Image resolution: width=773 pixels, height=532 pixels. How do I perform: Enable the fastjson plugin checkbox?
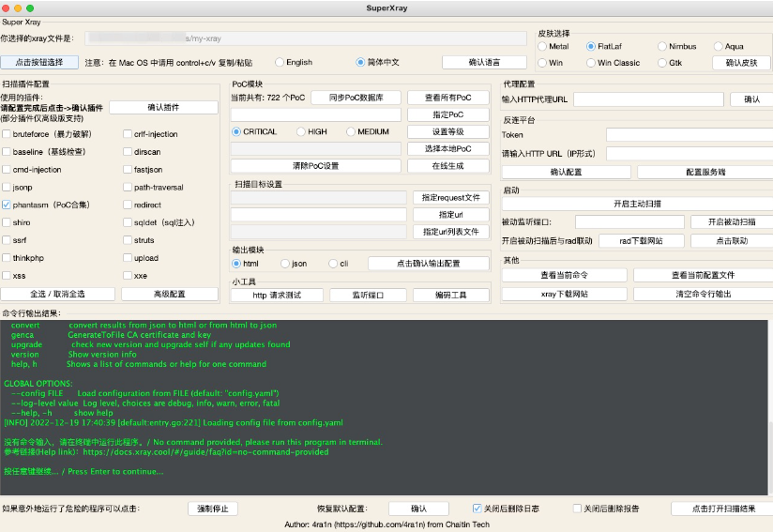coord(128,170)
